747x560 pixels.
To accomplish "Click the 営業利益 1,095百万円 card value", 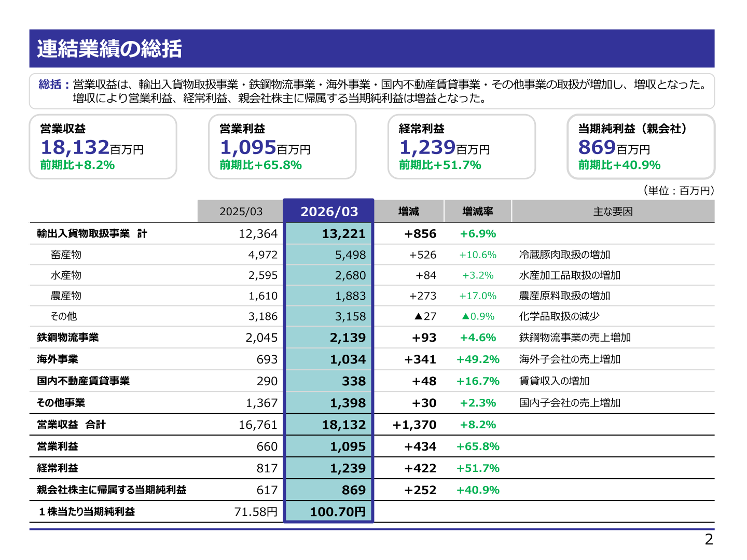I will 265,148.
